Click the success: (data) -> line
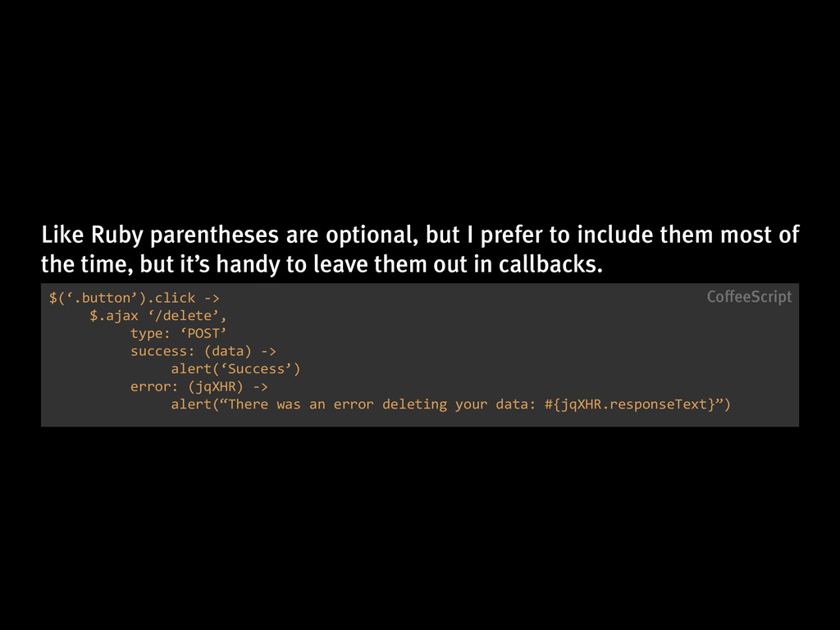 [x=203, y=351]
